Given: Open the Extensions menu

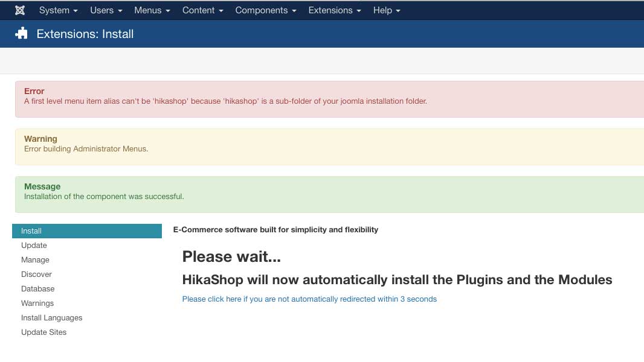Looking at the screenshot, I should 334,10.
